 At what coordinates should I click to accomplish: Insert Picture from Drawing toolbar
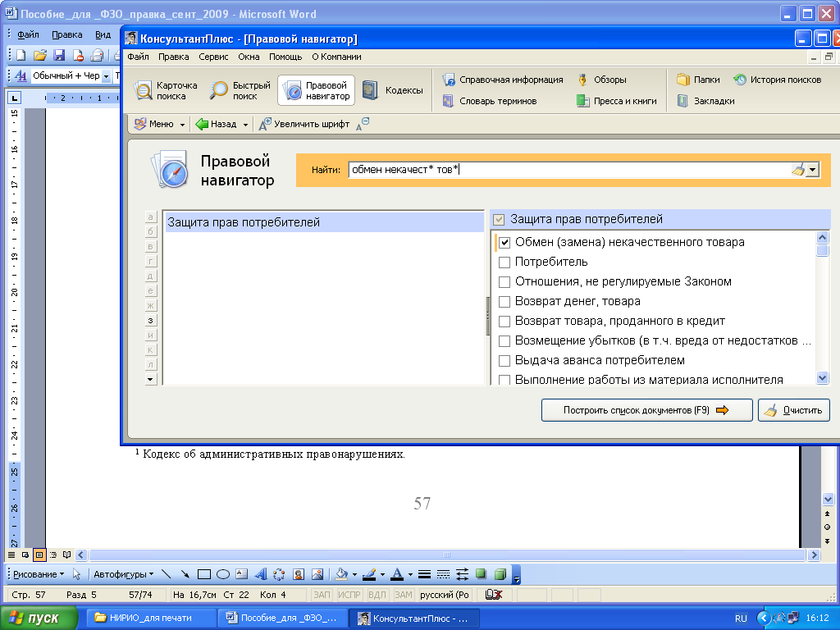317,574
